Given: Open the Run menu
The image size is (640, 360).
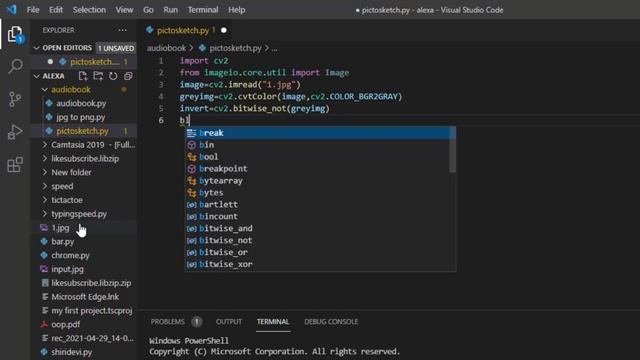Looking at the screenshot, I should coord(170,9).
